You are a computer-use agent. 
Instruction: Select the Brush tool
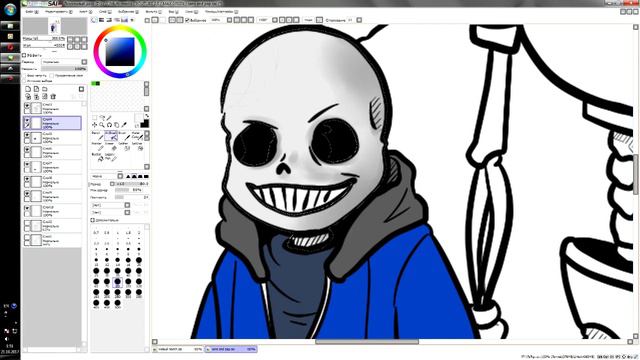[124, 136]
